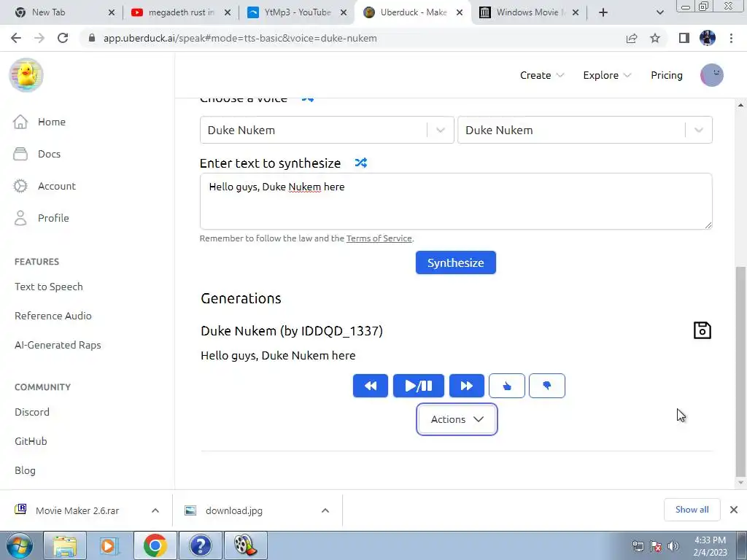
Task: Click the Uberduck duck logo
Action: click(26, 75)
